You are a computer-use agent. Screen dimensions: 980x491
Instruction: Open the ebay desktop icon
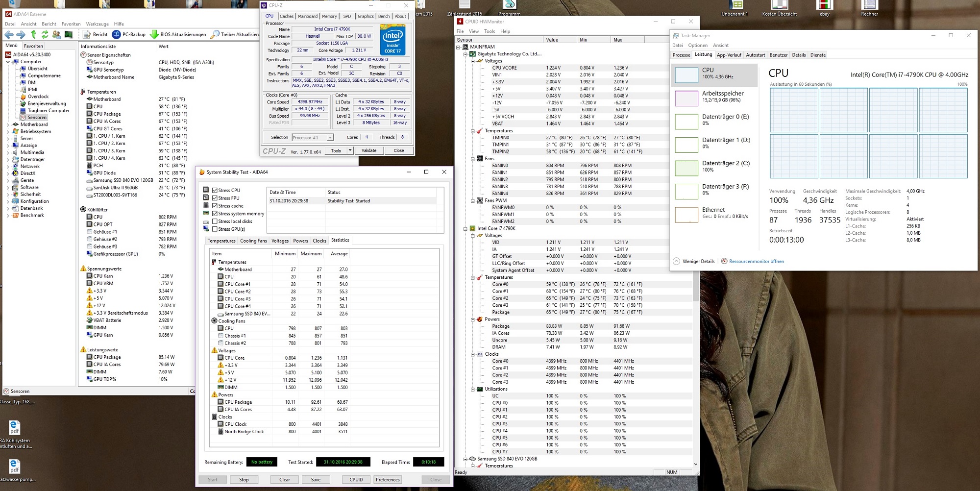tap(824, 6)
